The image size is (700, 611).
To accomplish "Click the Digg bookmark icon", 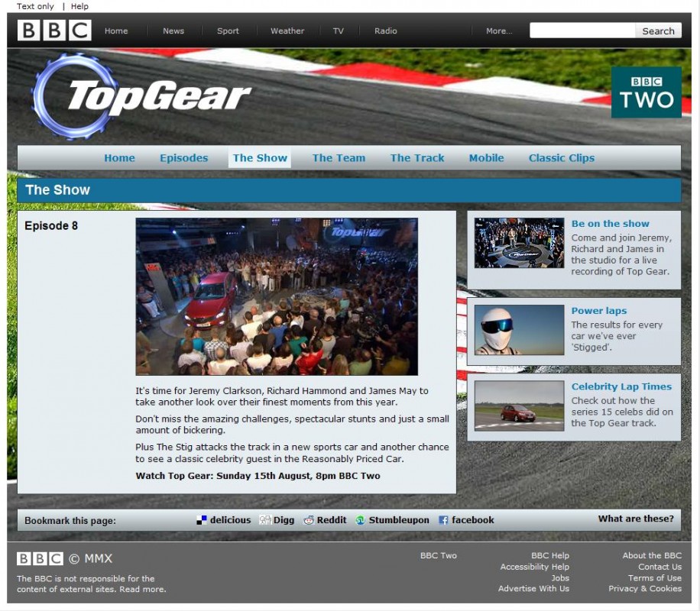I will tap(265, 520).
